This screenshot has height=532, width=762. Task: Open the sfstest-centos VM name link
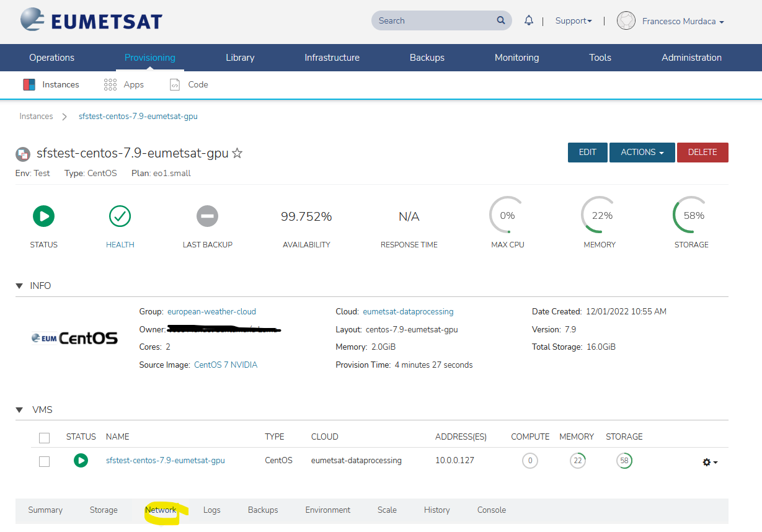(166, 461)
